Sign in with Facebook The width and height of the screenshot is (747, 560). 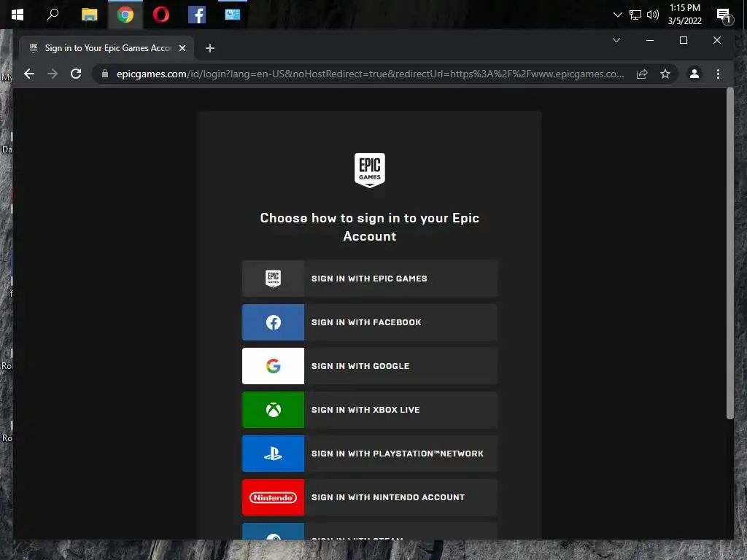(x=370, y=322)
